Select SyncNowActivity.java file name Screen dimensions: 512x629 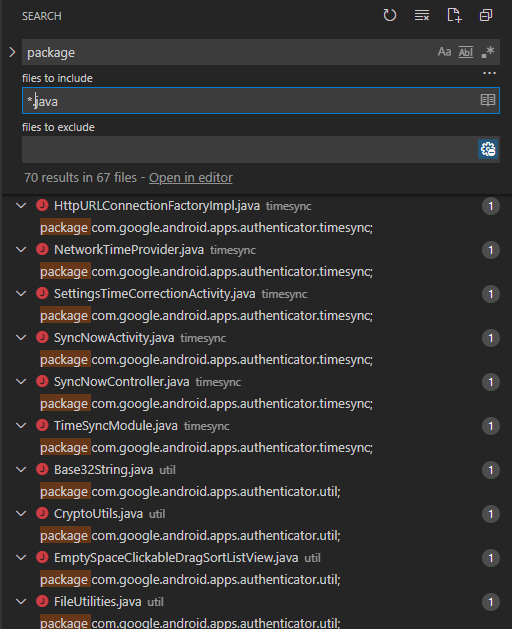tap(114, 338)
